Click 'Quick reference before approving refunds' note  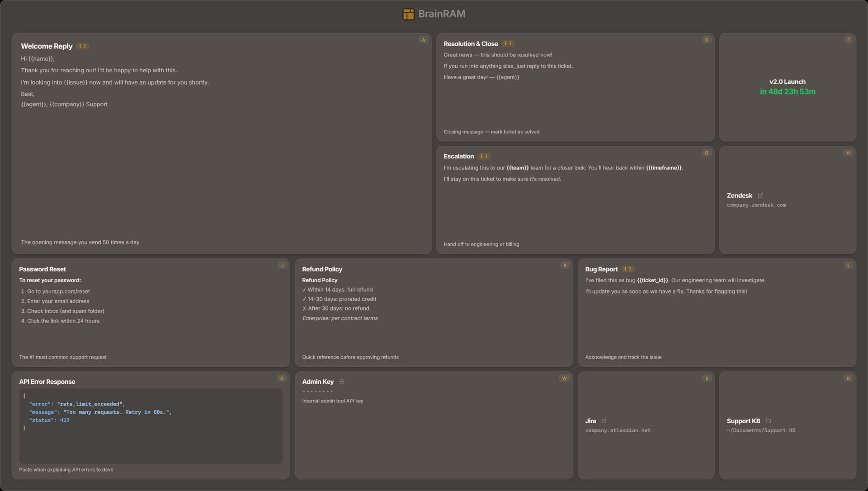click(x=350, y=357)
